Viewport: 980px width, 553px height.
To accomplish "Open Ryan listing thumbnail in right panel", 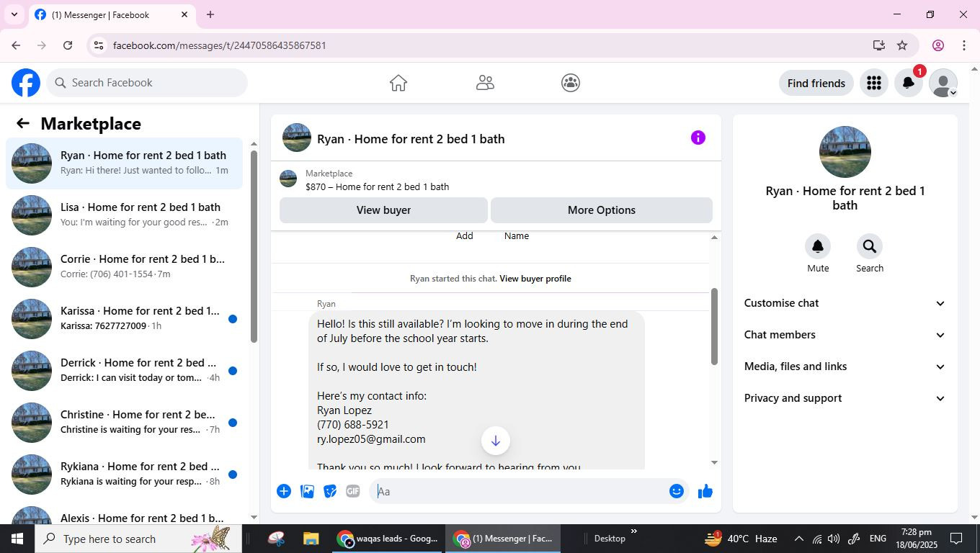I will tap(845, 152).
